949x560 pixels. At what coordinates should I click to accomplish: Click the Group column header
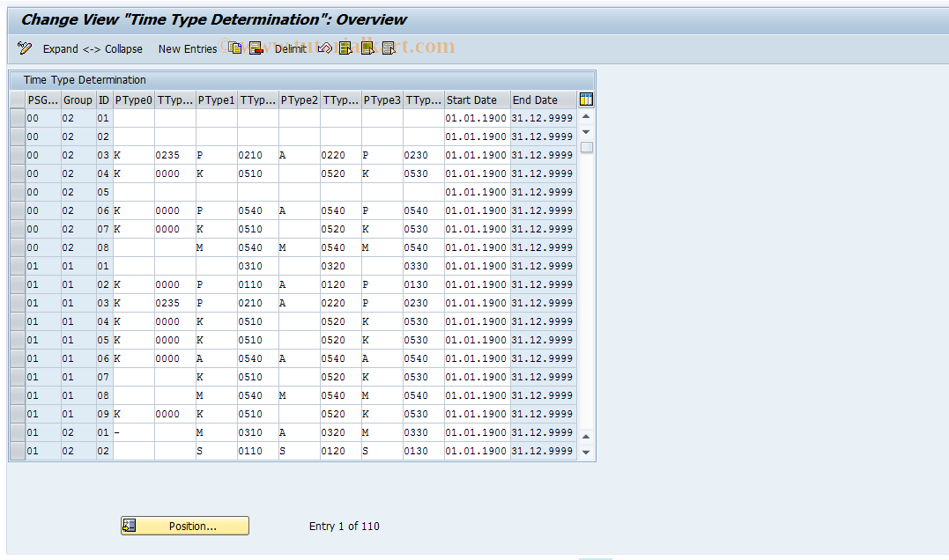[x=78, y=100]
